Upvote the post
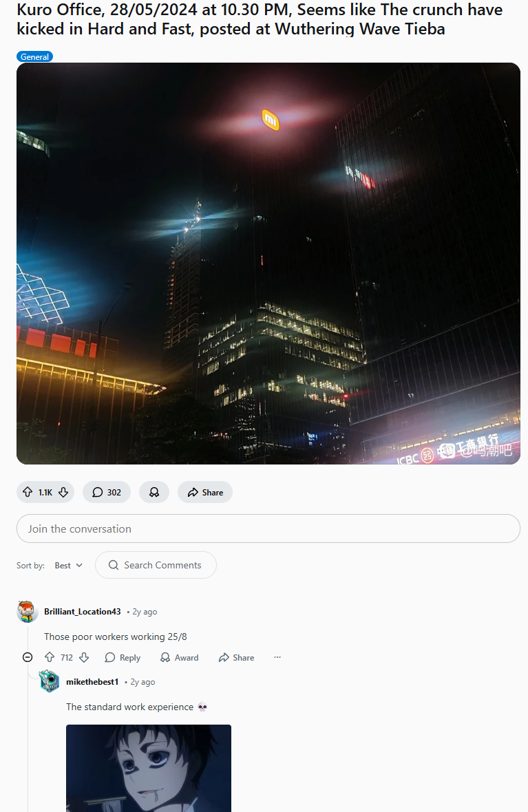Screen dimensions: 528x812 pos(28,492)
